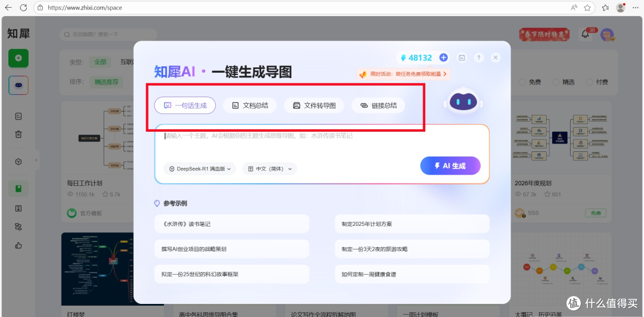Toggle the read aloud icon in address bar
Image resolution: width=644 pixels, height=317 pixels.
coord(574,7)
